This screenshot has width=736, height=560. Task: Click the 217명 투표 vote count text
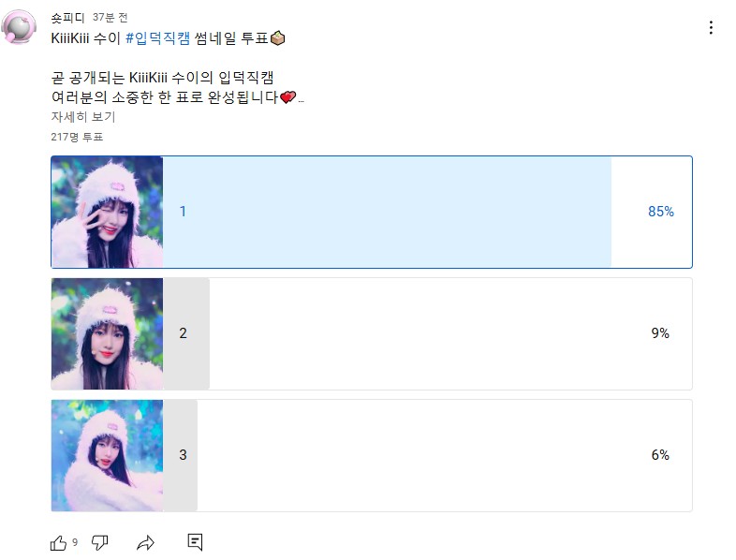(77, 137)
